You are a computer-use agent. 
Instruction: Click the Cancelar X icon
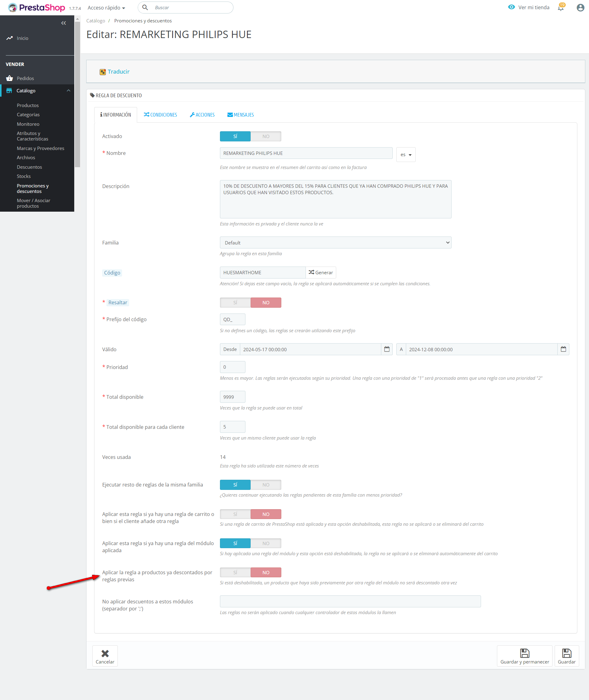coord(105,653)
